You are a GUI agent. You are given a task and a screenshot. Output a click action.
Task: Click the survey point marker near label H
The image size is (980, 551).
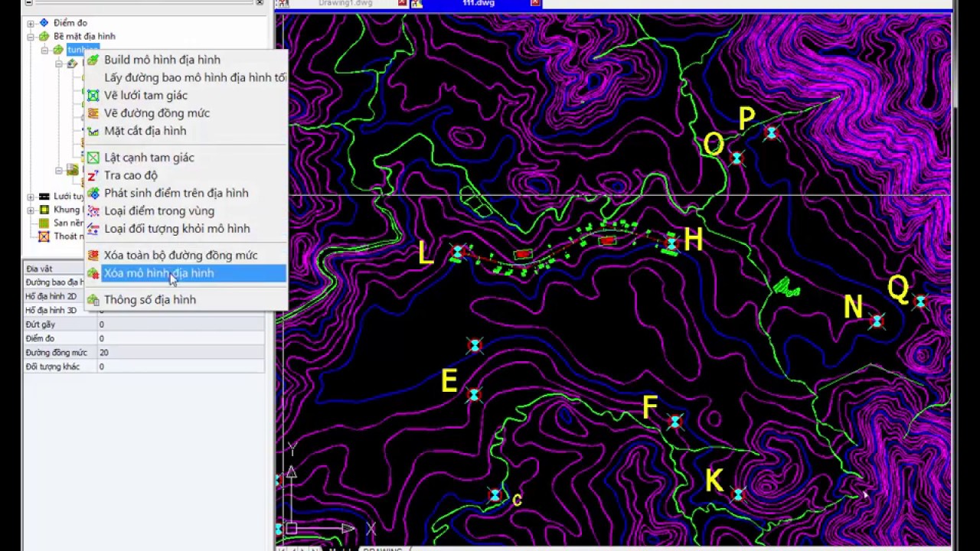tap(671, 243)
